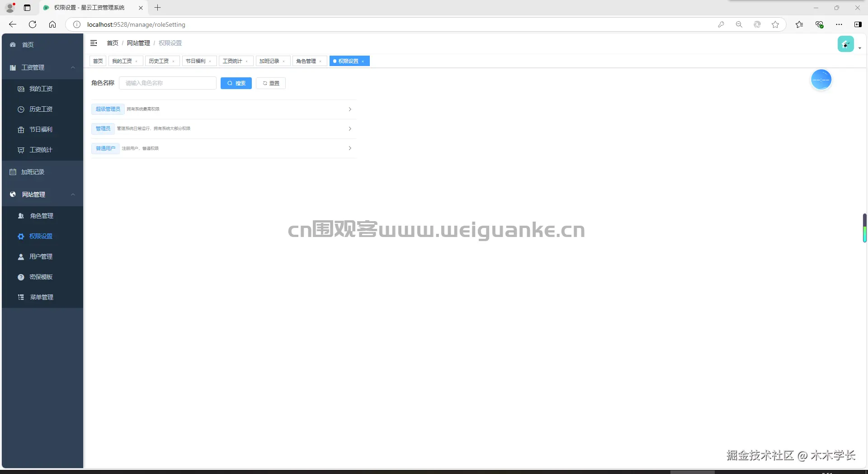Click the page scrollbar on the right
This screenshot has width=868, height=474.
coord(864,228)
